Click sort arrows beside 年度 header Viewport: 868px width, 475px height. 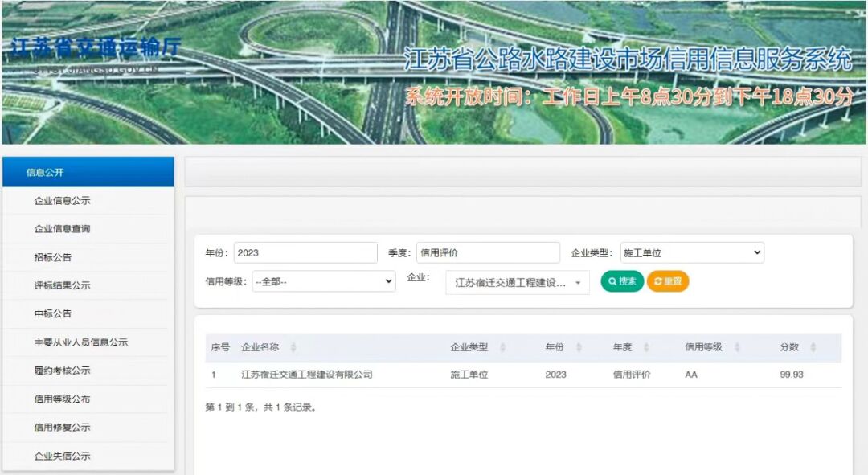pos(646,347)
